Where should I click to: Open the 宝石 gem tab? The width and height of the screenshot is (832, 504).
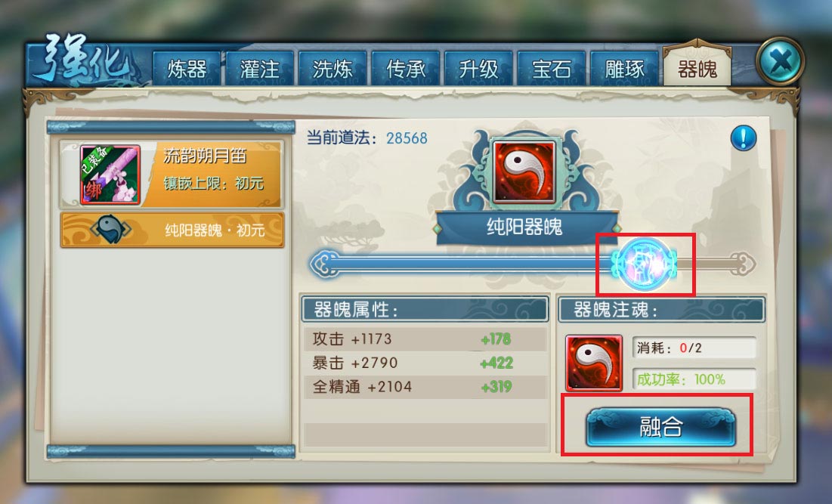pos(552,69)
